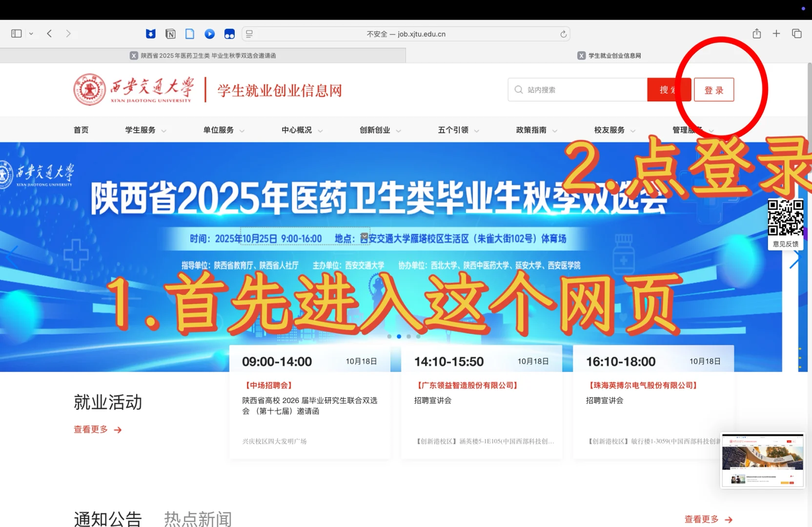812x527 pixels.
Task: Select the 陕西省2025年医药卫生类 双选会邀请函 tab
Action: pyautogui.click(x=203, y=56)
